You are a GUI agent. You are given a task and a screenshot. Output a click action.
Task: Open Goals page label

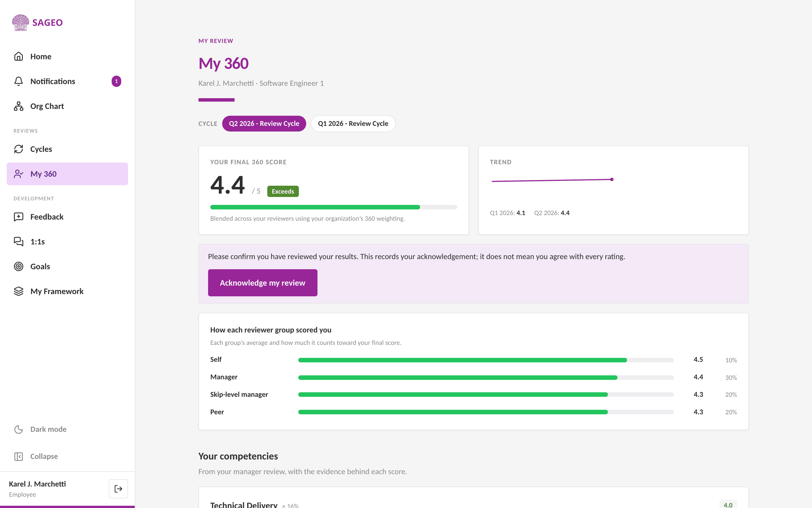coord(40,266)
